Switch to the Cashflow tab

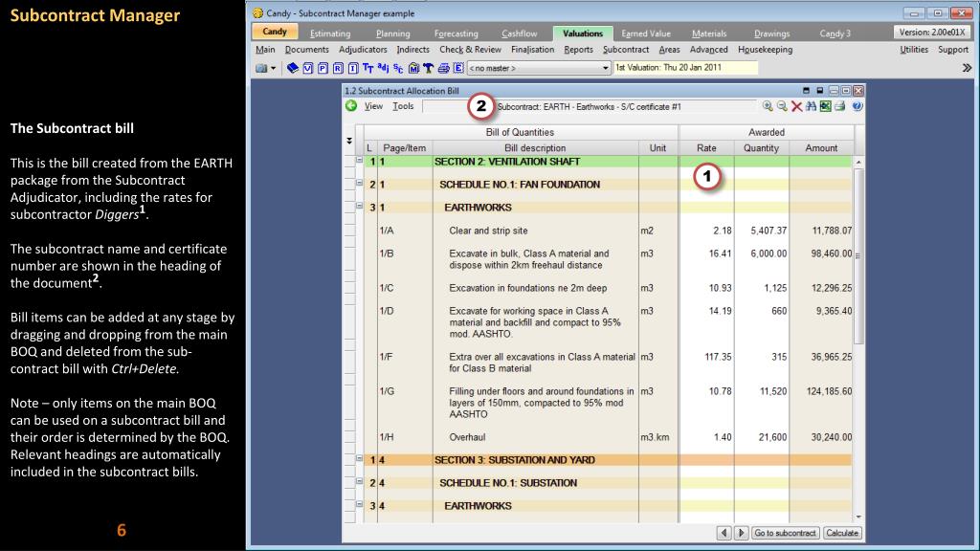tap(520, 33)
